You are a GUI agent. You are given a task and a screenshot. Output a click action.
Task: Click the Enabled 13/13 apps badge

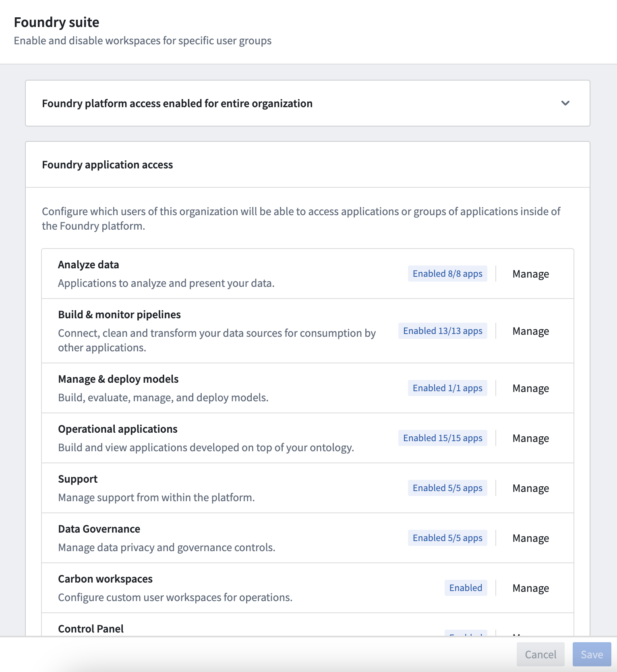tap(443, 331)
